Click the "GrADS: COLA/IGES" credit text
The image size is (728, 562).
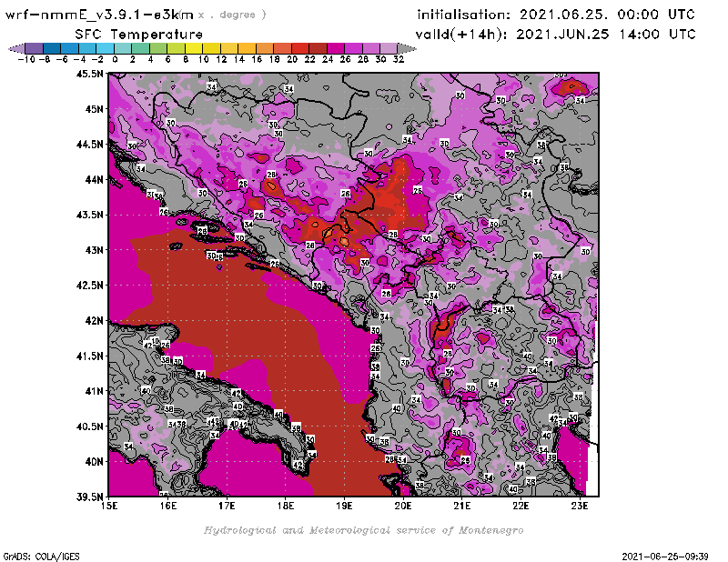[41, 557]
